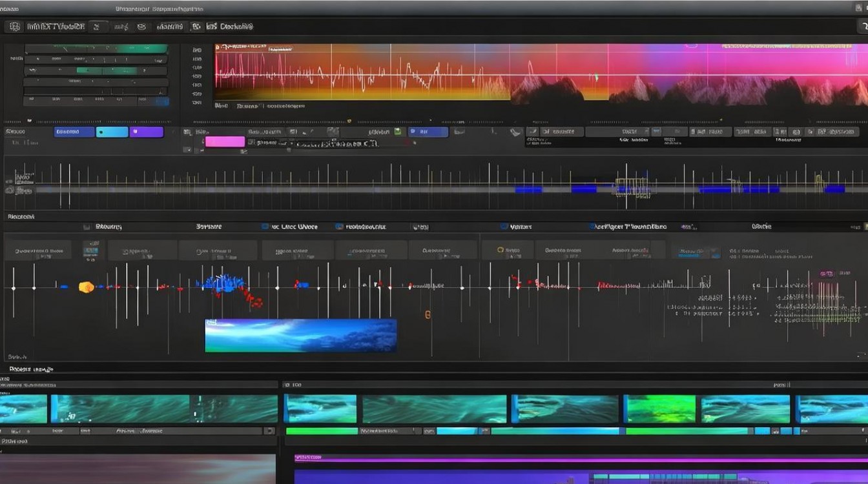Click the orange marker below the waveform center
Image resolution: width=868 pixels, height=484 pixels.
[428, 315]
